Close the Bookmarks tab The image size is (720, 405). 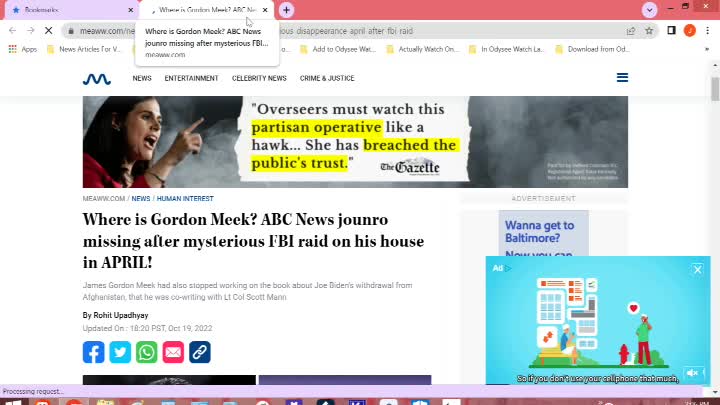pyautogui.click(x=130, y=10)
